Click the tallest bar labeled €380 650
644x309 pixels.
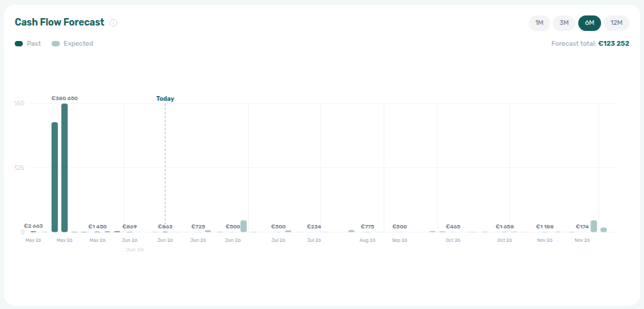tap(64, 168)
